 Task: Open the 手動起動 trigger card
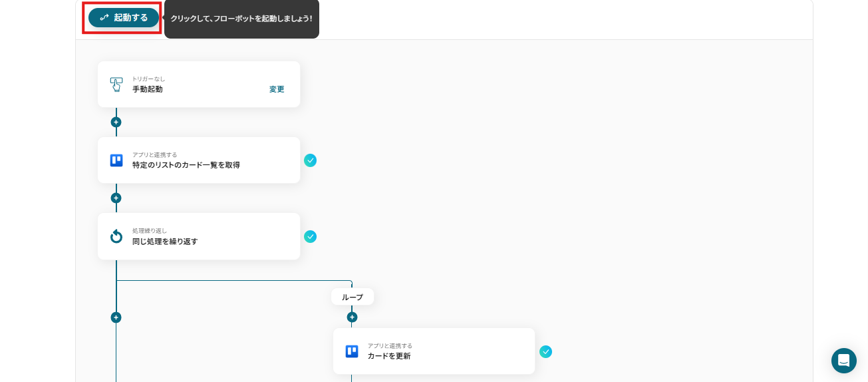pyautogui.click(x=199, y=85)
